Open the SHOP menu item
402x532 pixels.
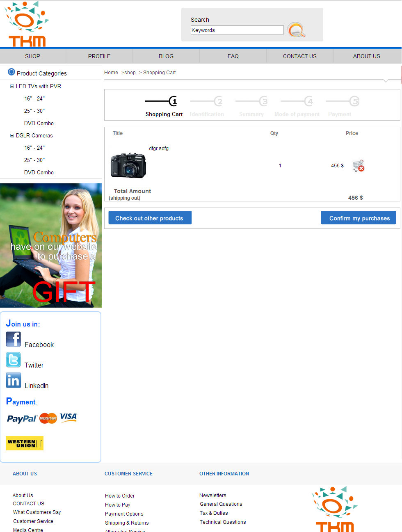[32, 56]
